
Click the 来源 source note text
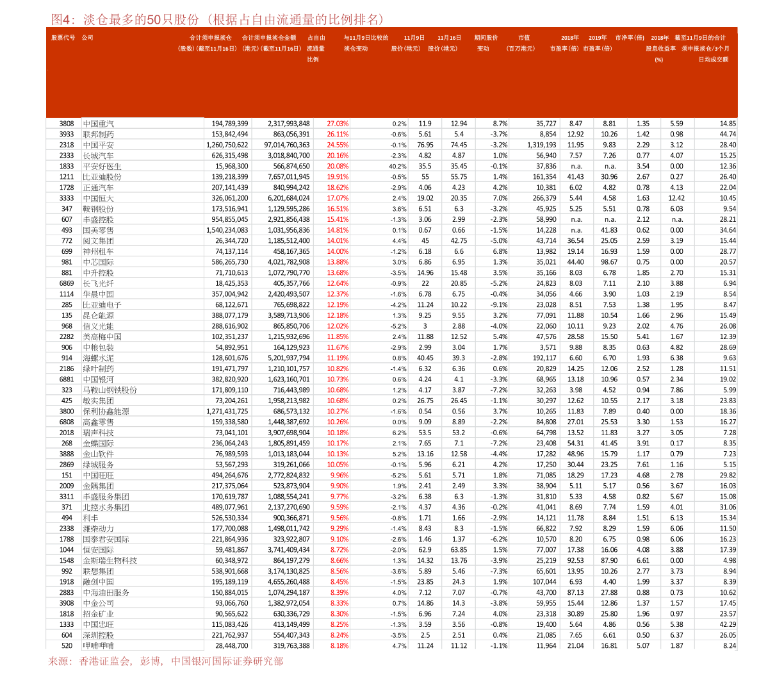coord(165,661)
